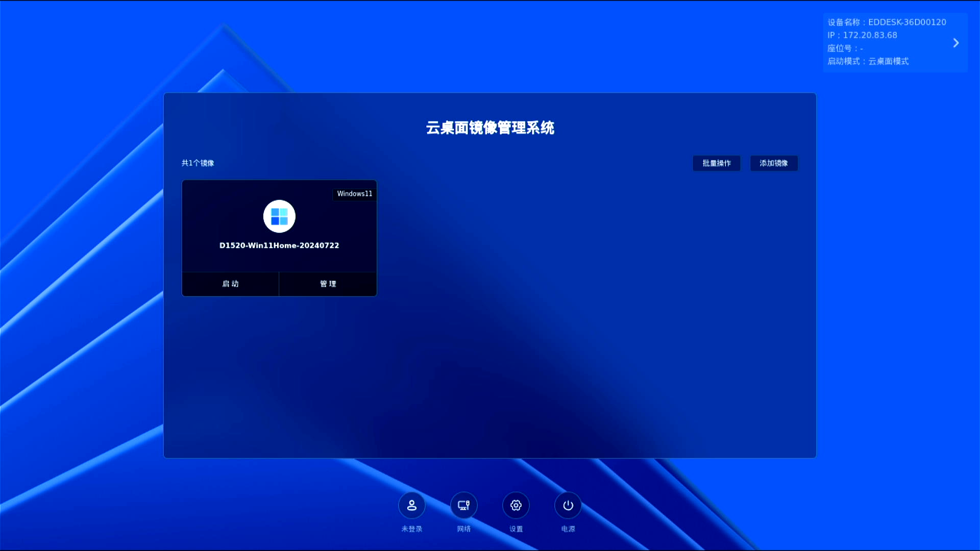Image resolution: width=980 pixels, height=551 pixels.
Task: Click the 批量操作 batch operation button
Action: [x=716, y=163]
